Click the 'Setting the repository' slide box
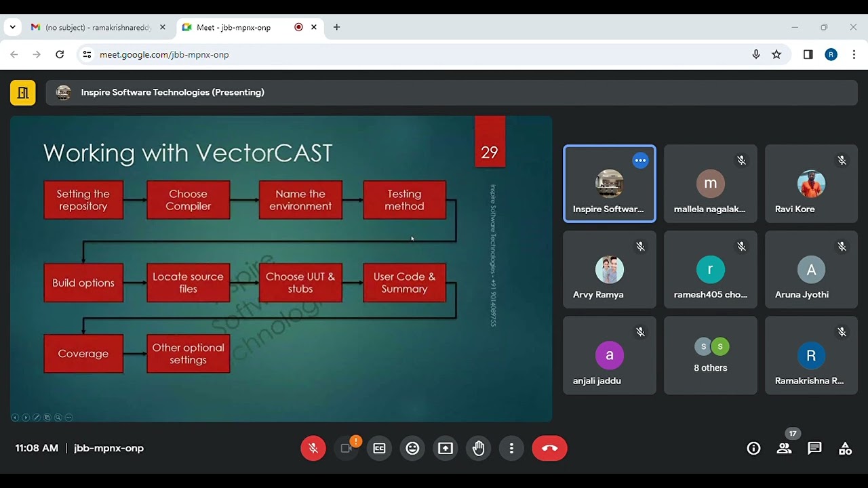 (x=83, y=200)
